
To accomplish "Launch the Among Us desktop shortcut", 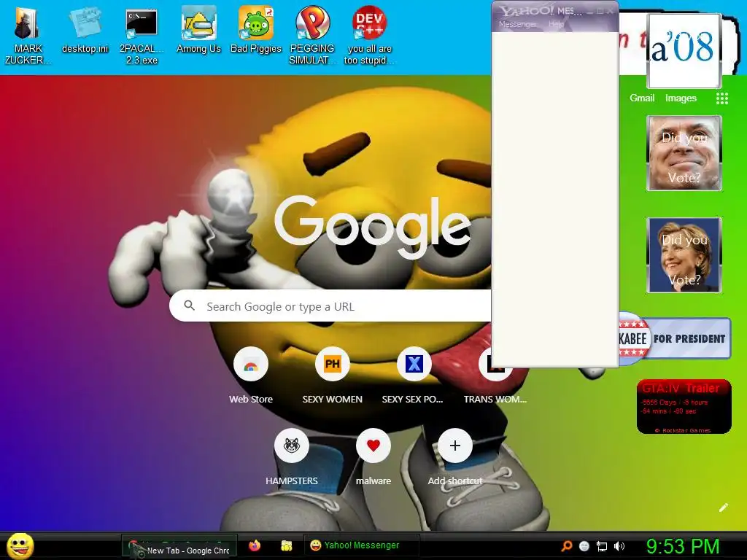I will [198, 31].
